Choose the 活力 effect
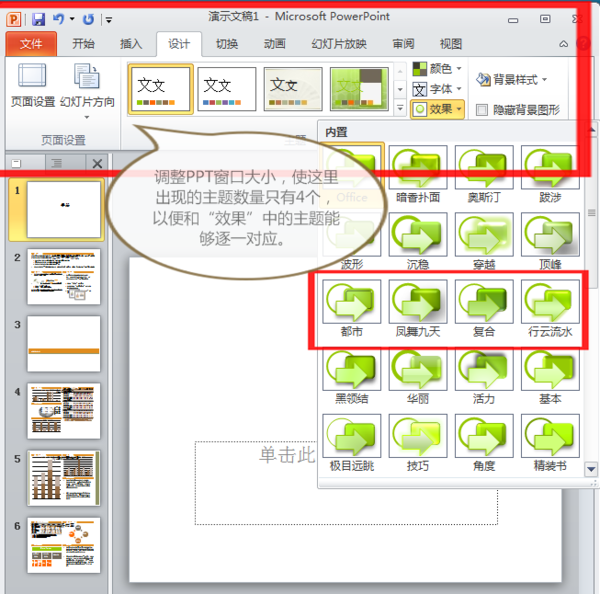 [x=484, y=376]
